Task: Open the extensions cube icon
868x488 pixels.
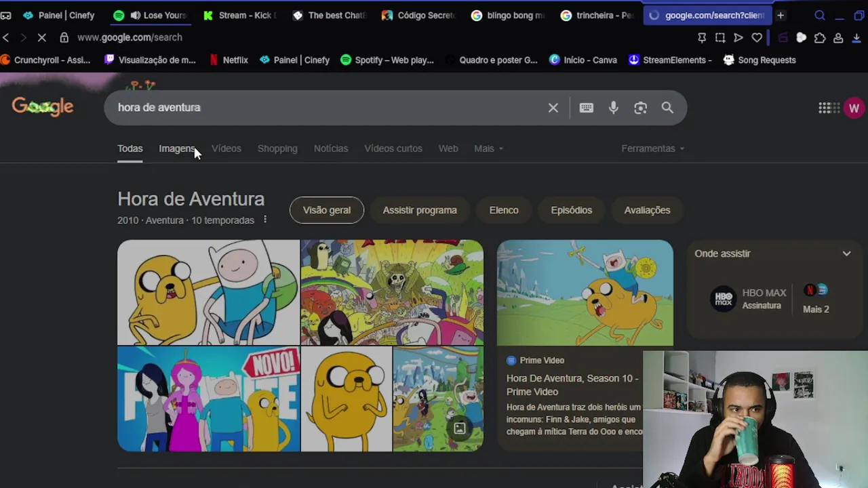Action: point(820,38)
